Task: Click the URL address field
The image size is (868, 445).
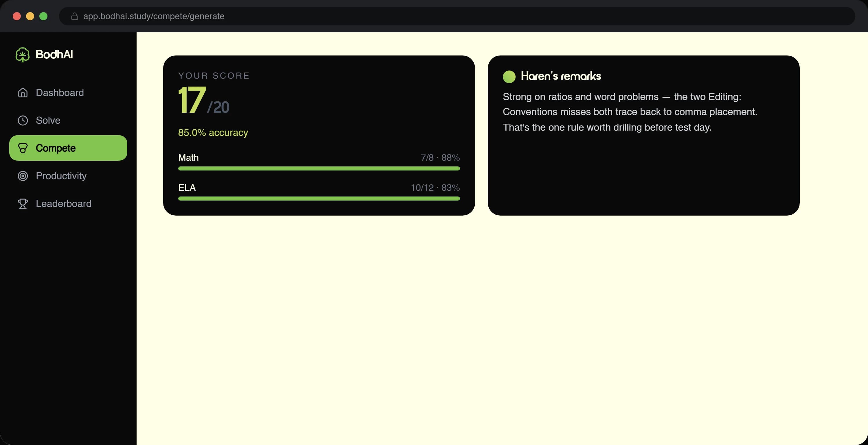Action: (x=457, y=16)
